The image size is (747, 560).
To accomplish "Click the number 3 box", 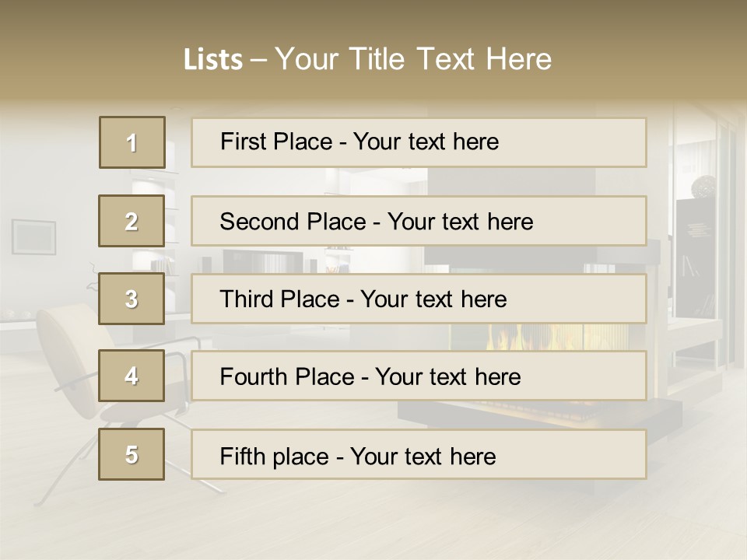I will 132,299.
